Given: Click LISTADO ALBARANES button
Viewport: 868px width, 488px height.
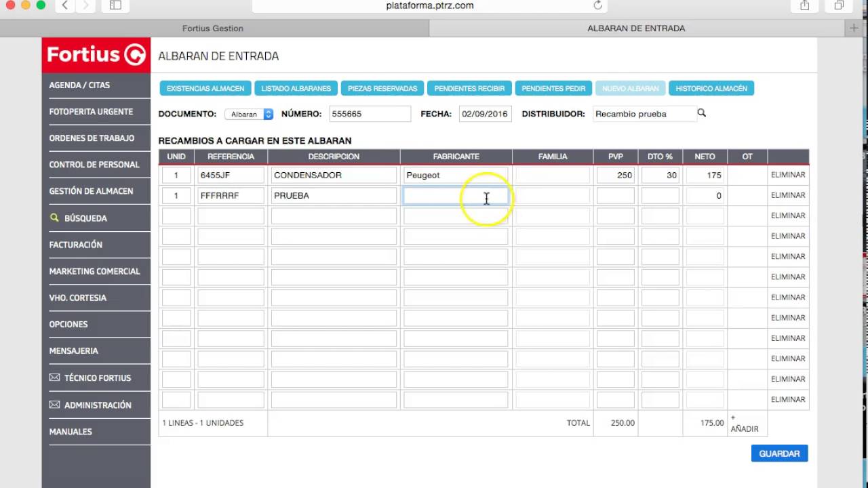Looking at the screenshot, I should [x=296, y=89].
